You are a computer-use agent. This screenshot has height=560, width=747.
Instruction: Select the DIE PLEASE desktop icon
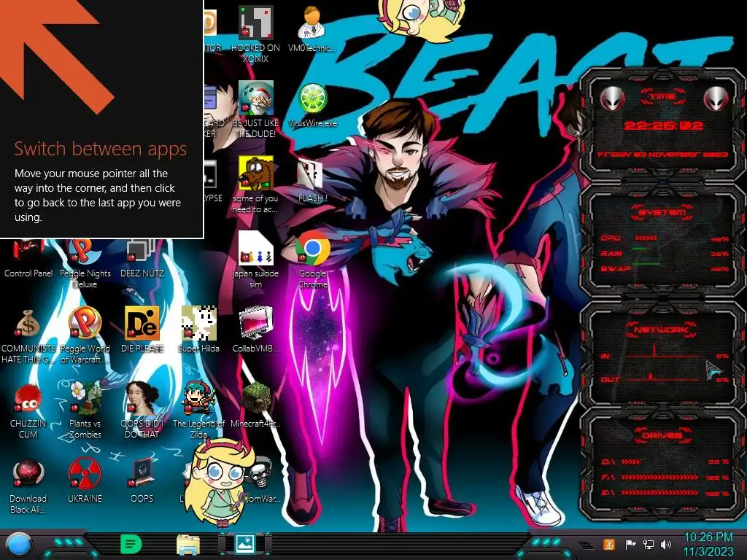pos(142,330)
